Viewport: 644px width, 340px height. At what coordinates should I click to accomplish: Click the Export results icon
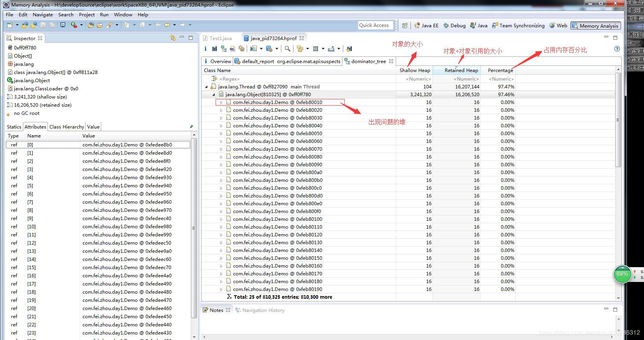[331, 49]
